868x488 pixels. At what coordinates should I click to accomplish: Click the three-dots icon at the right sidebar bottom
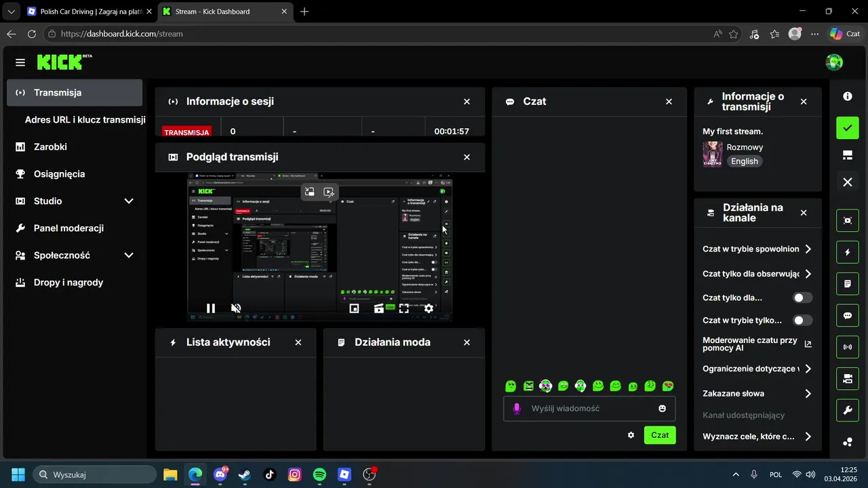(848, 442)
